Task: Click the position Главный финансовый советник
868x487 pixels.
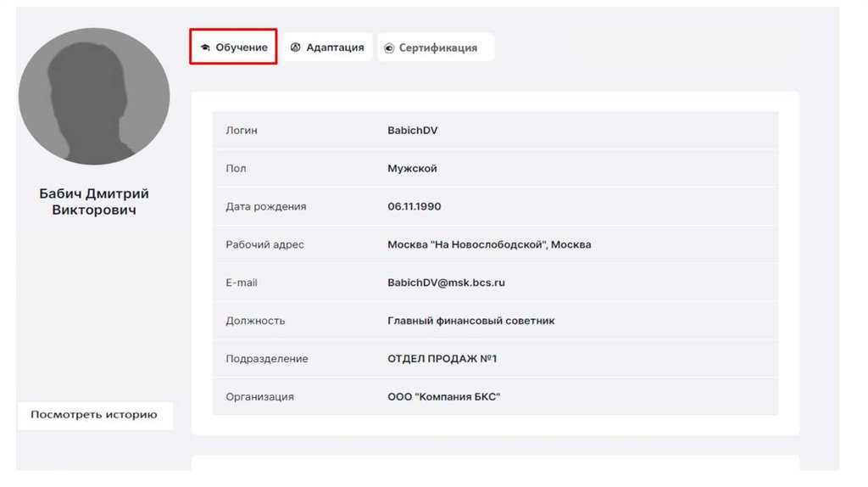Action: point(471,321)
